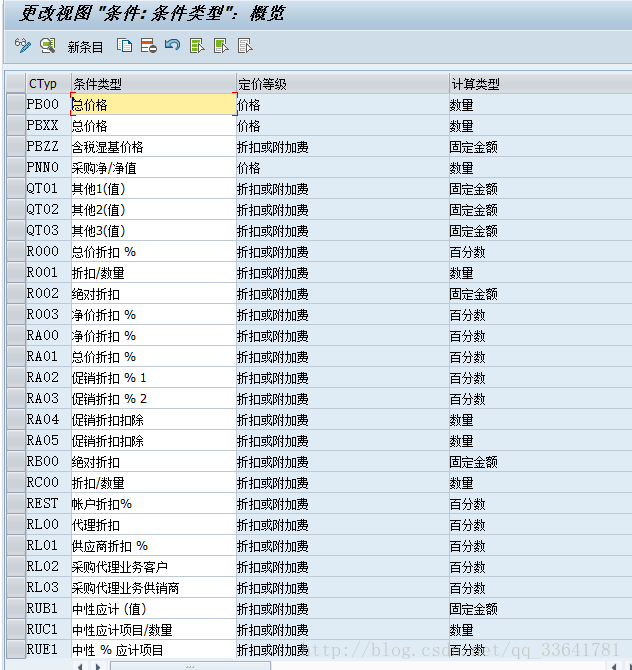The image size is (632, 670).
Task: Toggle row selector for PBXX
Action: (x=16, y=125)
